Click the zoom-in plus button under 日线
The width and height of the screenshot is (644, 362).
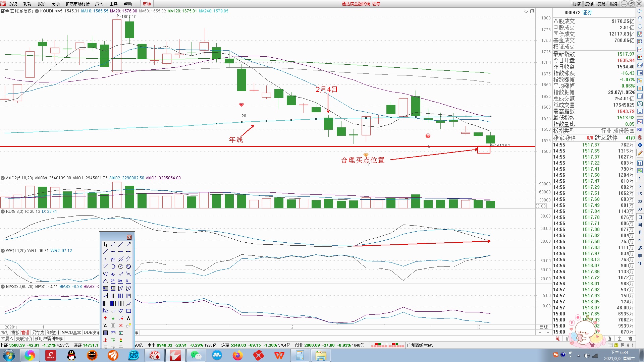pos(540,333)
